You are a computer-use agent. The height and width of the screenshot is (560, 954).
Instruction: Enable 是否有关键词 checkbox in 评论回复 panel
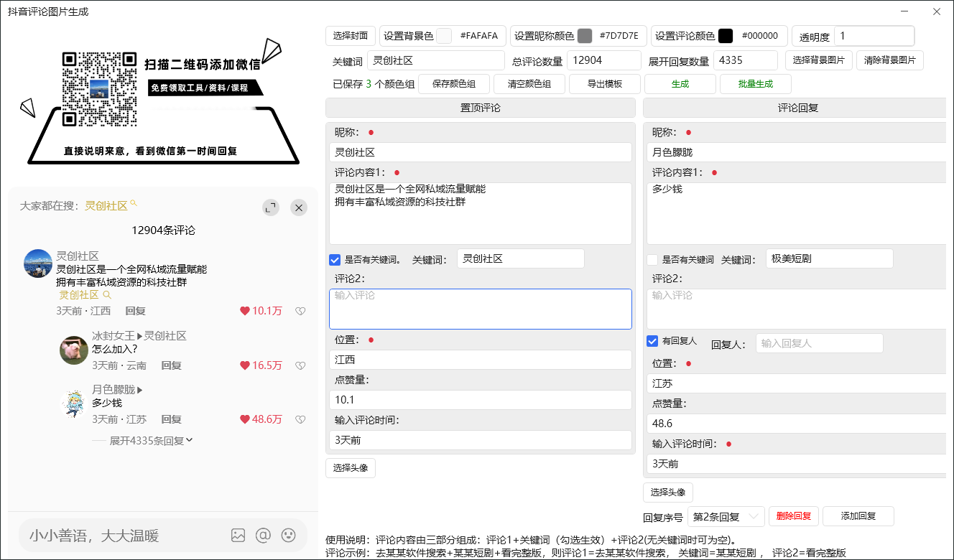click(x=652, y=259)
